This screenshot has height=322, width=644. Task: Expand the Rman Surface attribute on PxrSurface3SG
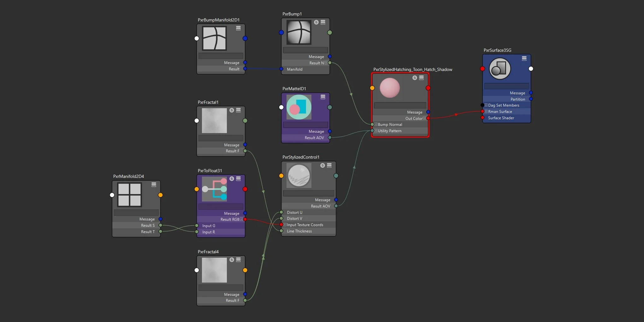pos(486,111)
